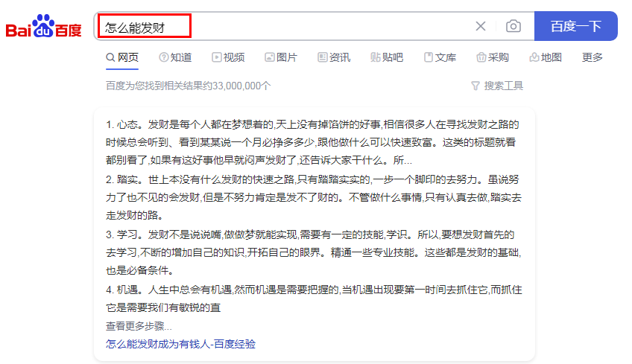The width and height of the screenshot is (632, 364).
Task: Click the step text starting 1. 心态
Action: pyautogui.click(x=312, y=142)
